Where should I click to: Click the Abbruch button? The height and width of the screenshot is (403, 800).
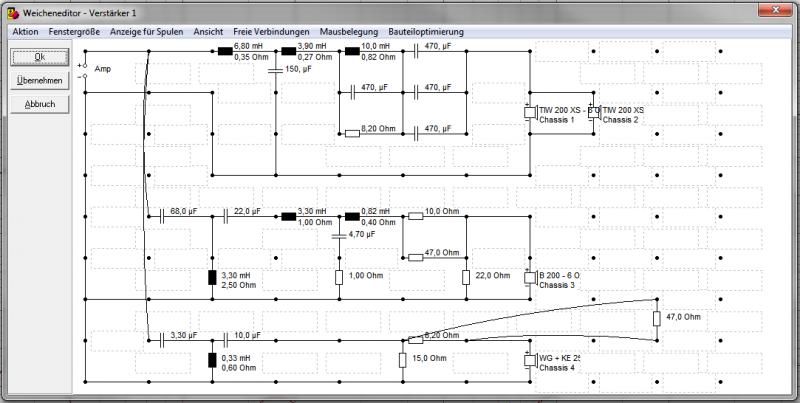(x=40, y=104)
